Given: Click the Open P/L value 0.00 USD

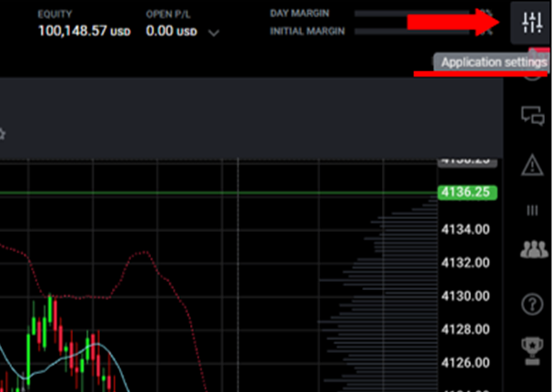Looking at the screenshot, I should (x=171, y=31).
